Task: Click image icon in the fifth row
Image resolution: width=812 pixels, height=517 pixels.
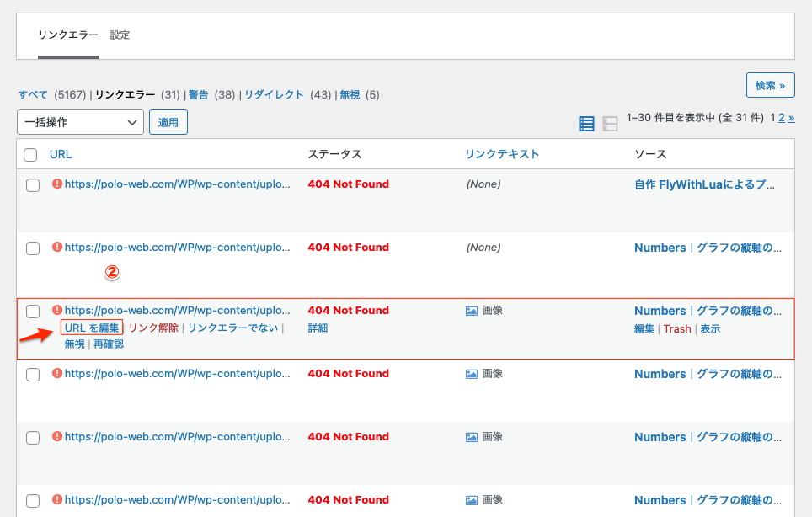Action: (472, 437)
